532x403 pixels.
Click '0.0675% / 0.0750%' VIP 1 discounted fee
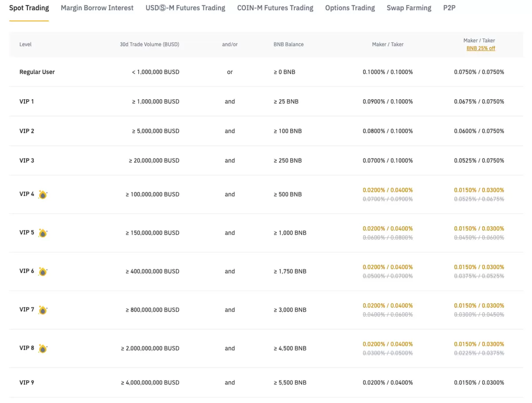(479, 101)
